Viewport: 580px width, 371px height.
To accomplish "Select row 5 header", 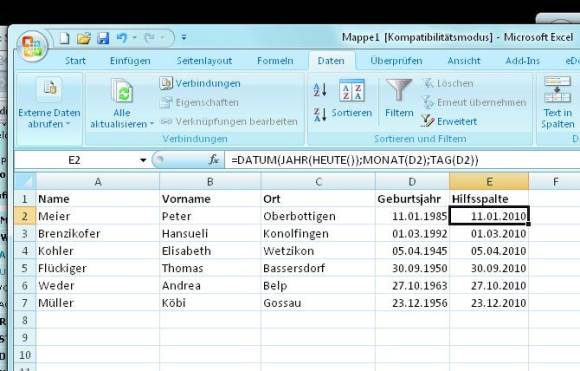I will (25, 268).
